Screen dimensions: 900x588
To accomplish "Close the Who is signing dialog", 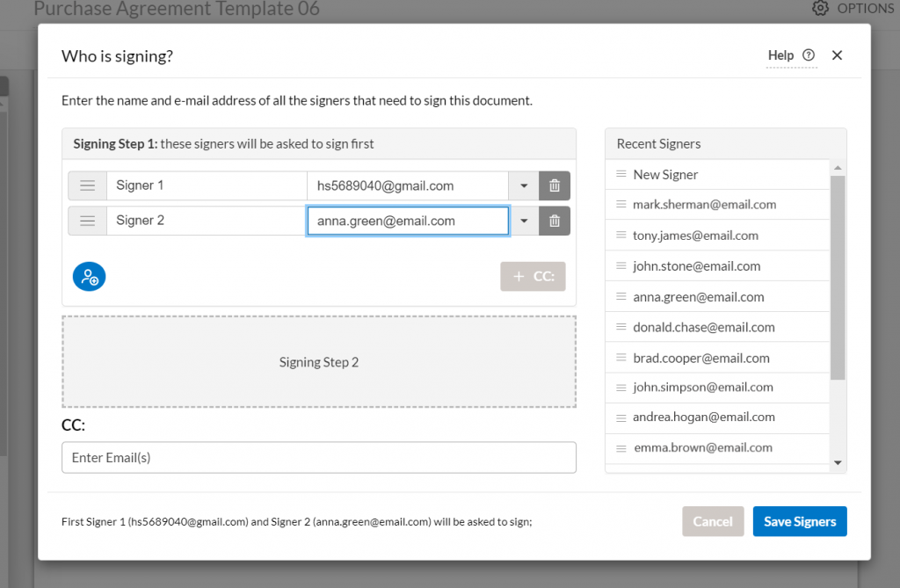I will 837,55.
